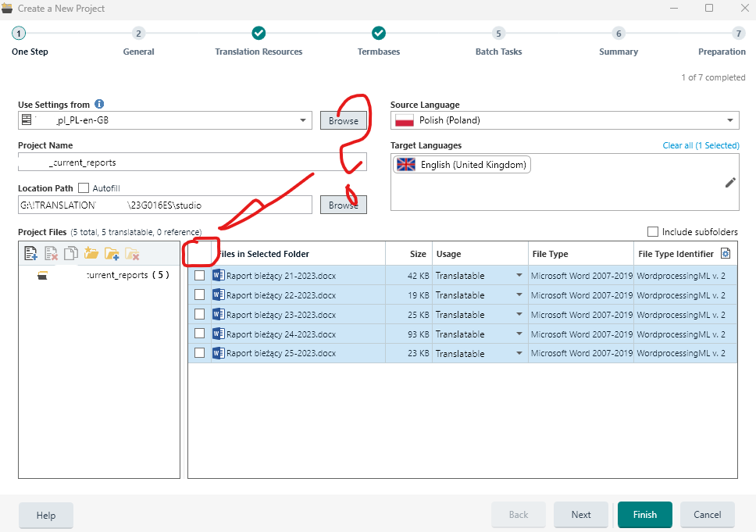
Task: Click the Word icon of Raport bieżący 22-2023.docx
Action: point(219,295)
